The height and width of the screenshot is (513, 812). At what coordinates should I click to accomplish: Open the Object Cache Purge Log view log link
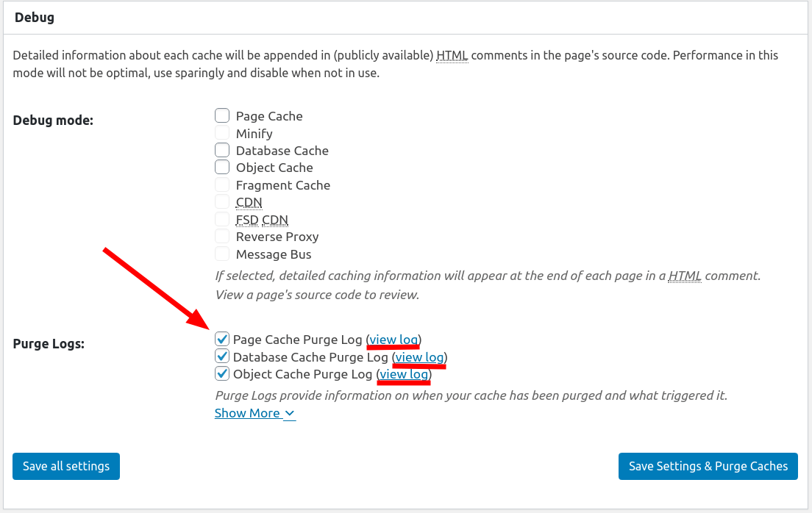click(403, 373)
